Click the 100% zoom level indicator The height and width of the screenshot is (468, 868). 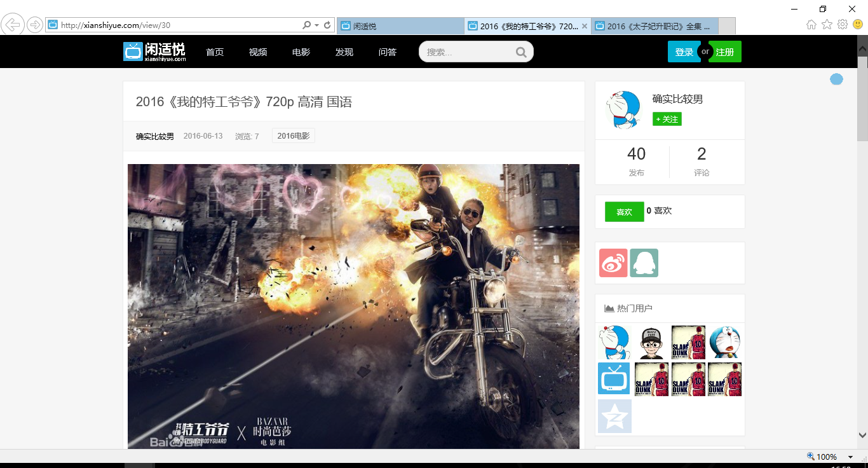[x=822, y=457]
